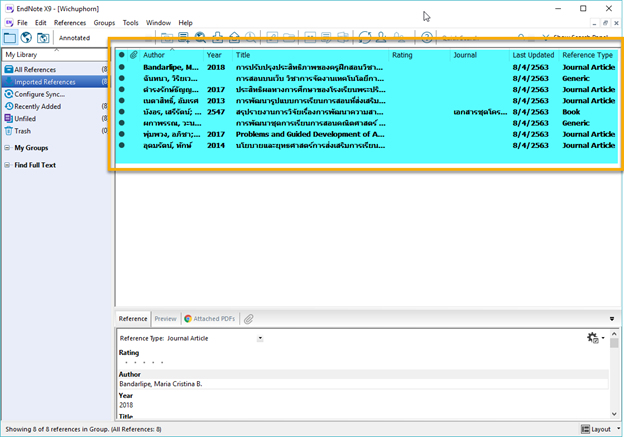This screenshot has width=624, height=437.
Task: Click the gear options icon in reference panel
Action: coord(593,339)
